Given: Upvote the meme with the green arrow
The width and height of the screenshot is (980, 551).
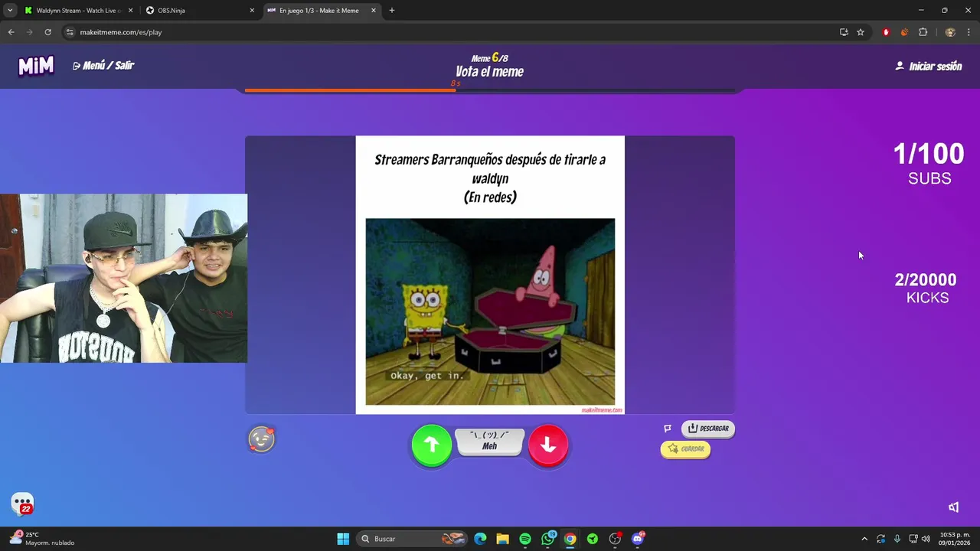Looking at the screenshot, I should point(432,445).
